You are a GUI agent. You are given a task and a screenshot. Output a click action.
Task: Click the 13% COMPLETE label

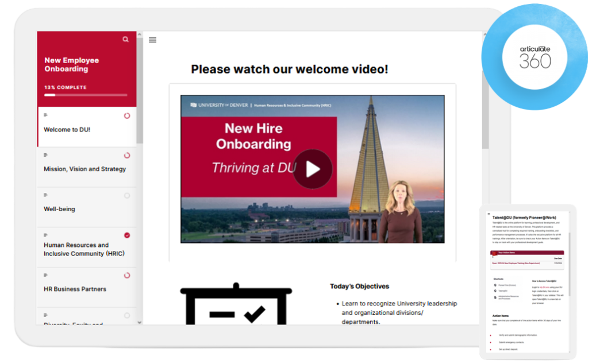click(x=66, y=87)
